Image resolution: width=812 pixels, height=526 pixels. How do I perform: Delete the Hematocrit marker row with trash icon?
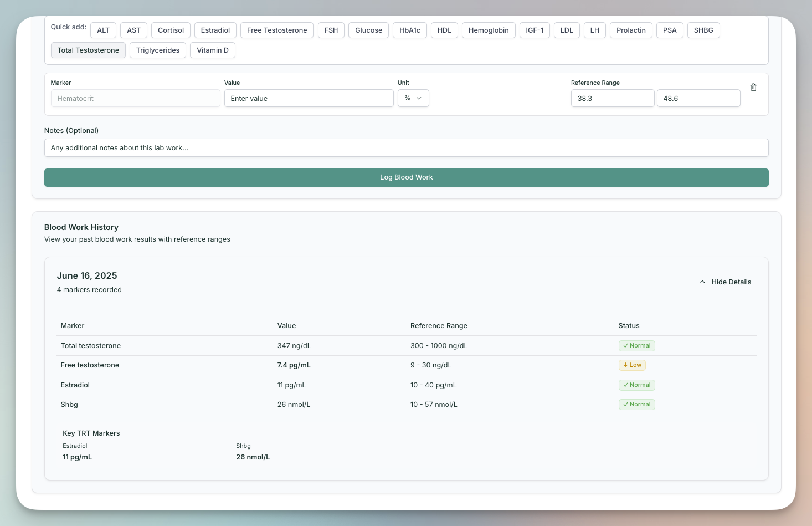(x=753, y=87)
